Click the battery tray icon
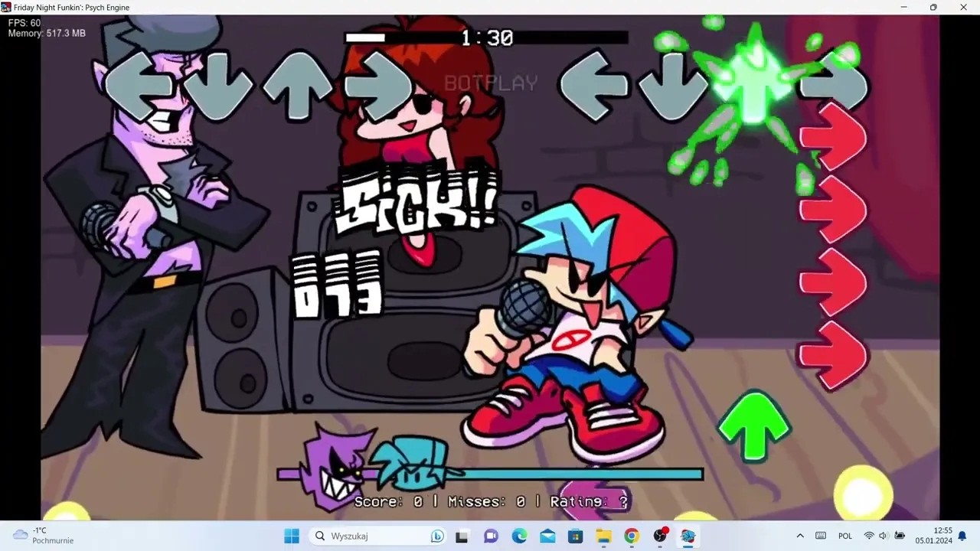Image resolution: width=980 pixels, height=551 pixels. click(900, 536)
